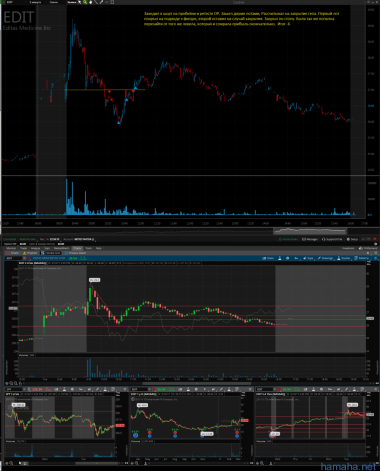Switch to the Charts tab
Viewport: 380px width, 471px height.
click(x=77, y=248)
